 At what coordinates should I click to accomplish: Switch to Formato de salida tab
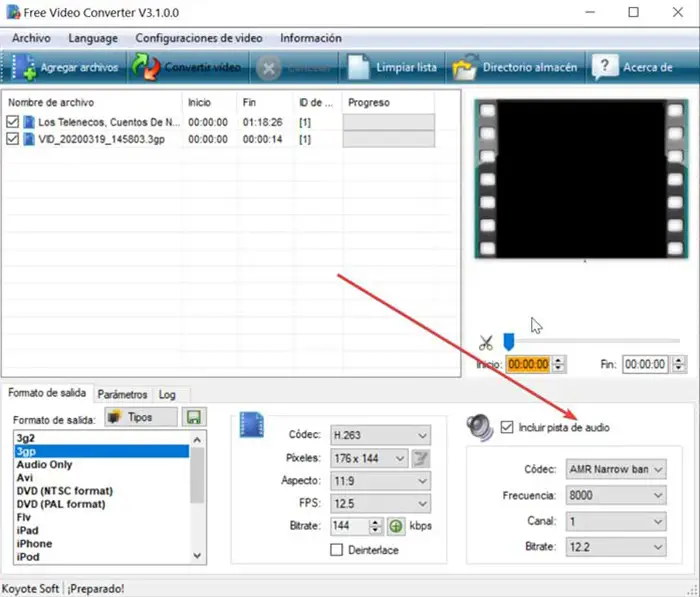(x=47, y=393)
